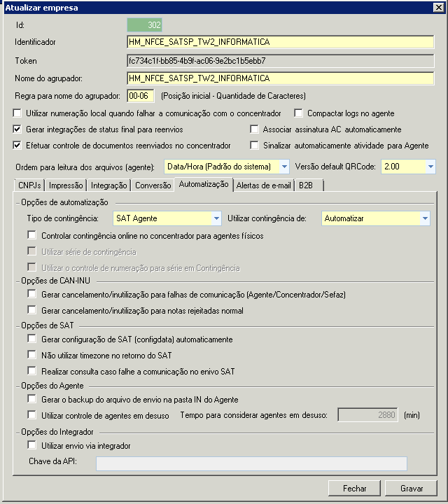Tick 'Utilizar envio via integrador' option
448x504 pixels.
pos(31,445)
